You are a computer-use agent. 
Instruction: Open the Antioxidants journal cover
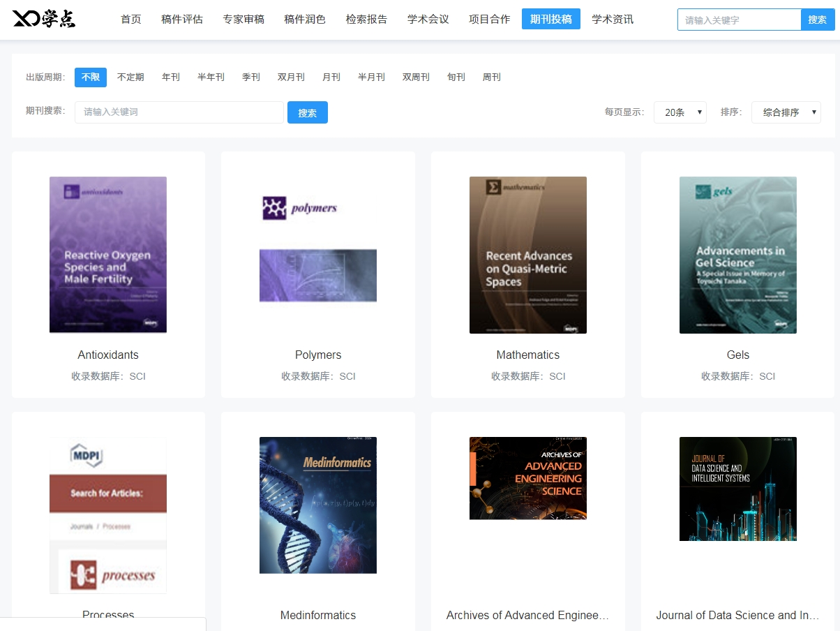[x=108, y=255]
